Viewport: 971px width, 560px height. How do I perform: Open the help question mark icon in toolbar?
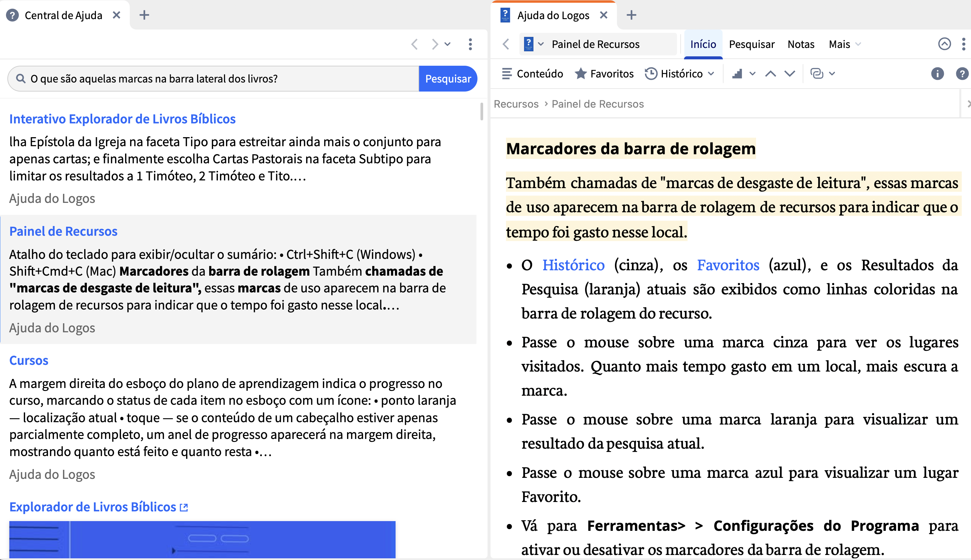click(963, 73)
